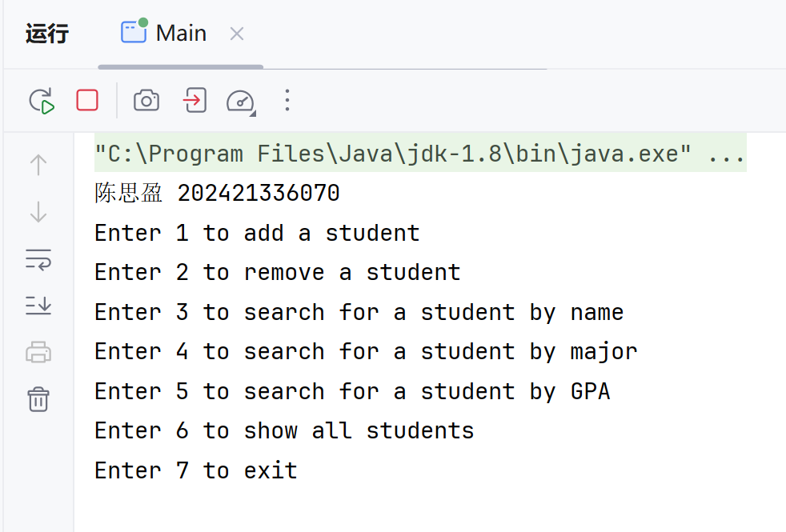
Task: Expand the folded java.exe command line
Action: pyautogui.click(x=727, y=153)
